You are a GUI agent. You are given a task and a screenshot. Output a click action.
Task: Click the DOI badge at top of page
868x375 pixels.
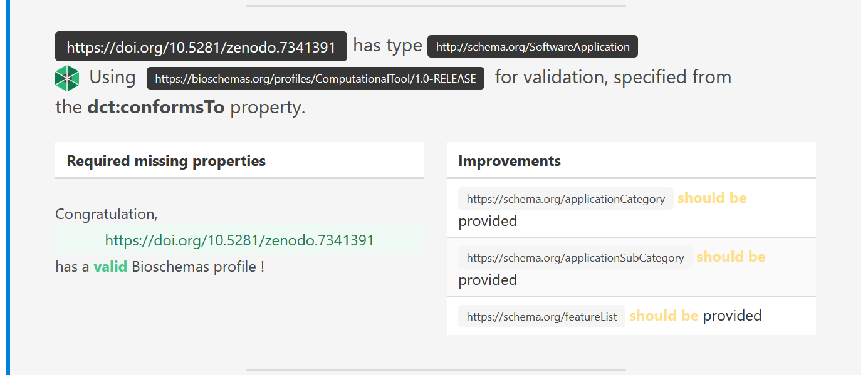(202, 46)
